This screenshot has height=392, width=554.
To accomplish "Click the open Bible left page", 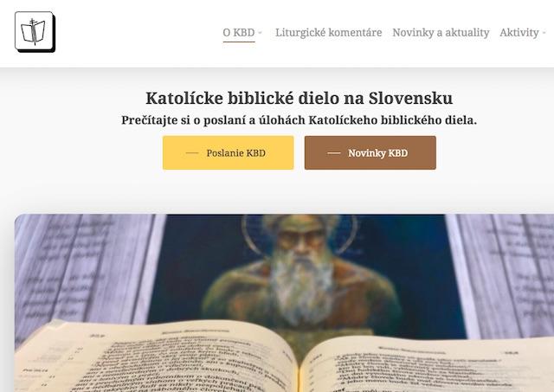I will tap(156, 357).
